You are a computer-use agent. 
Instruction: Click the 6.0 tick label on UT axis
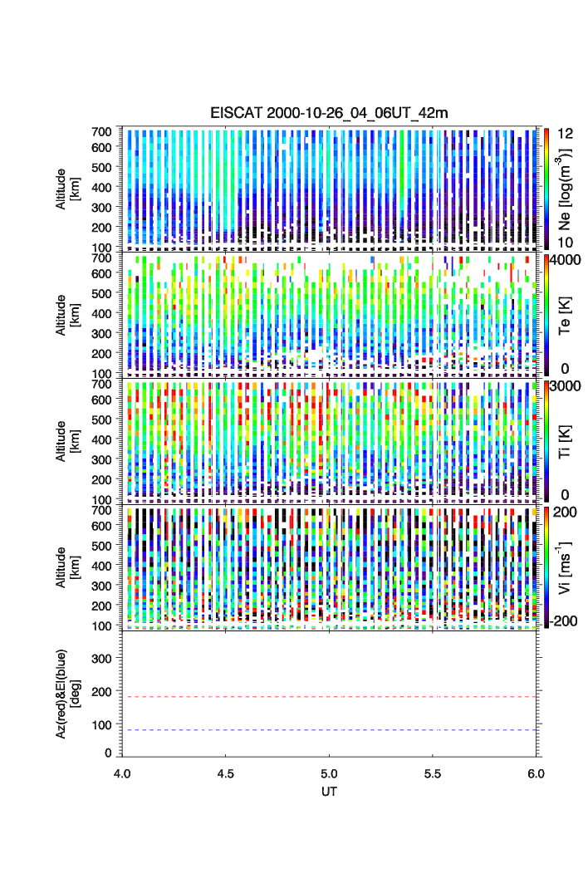pos(537,773)
